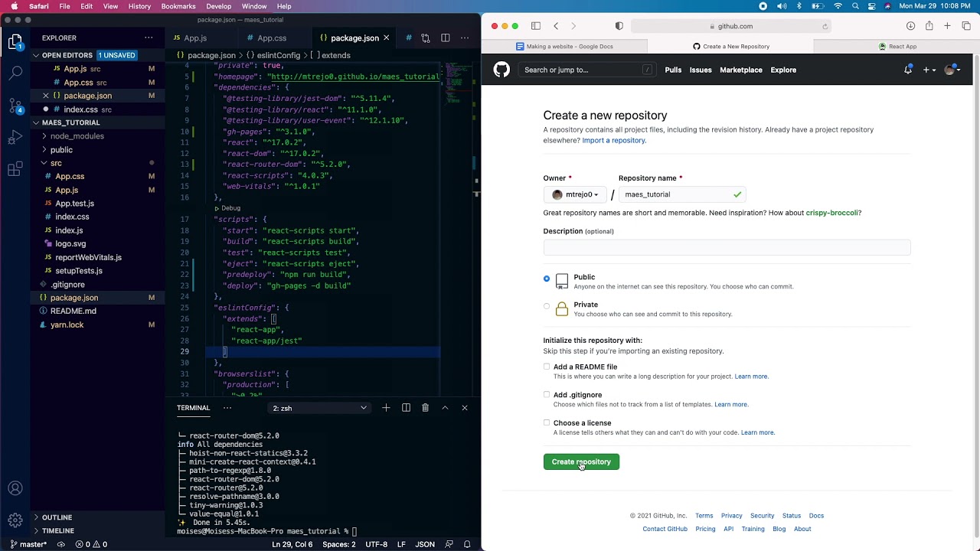Open the GitHub Marketplace link
The image size is (980, 551).
tap(741, 70)
